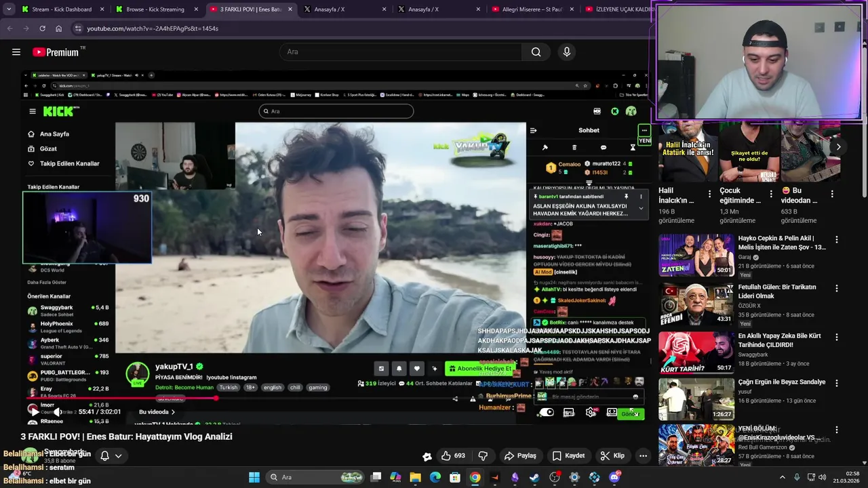Toggle subtitles in the video player

coord(569,412)
